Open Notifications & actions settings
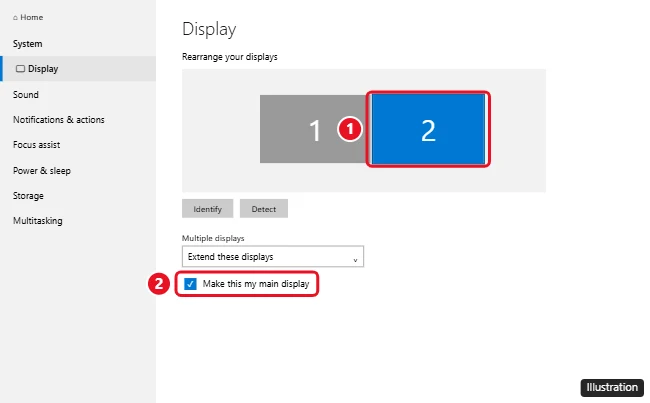 coord(58,119)
